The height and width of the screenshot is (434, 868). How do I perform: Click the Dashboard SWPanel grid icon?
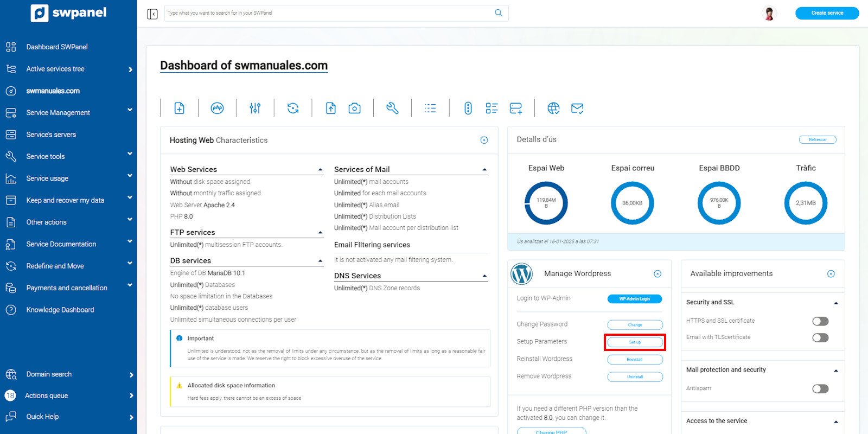11,47
